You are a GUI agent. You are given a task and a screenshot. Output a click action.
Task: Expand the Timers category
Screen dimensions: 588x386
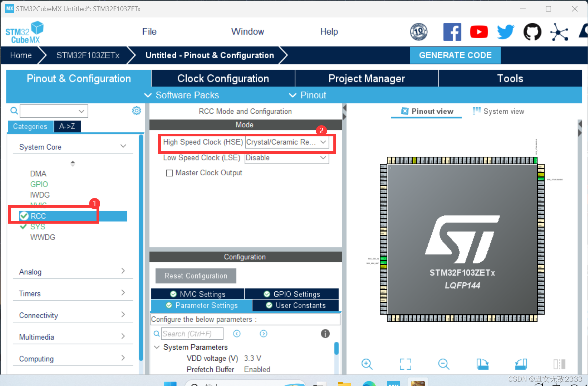(x=123, y=293)
